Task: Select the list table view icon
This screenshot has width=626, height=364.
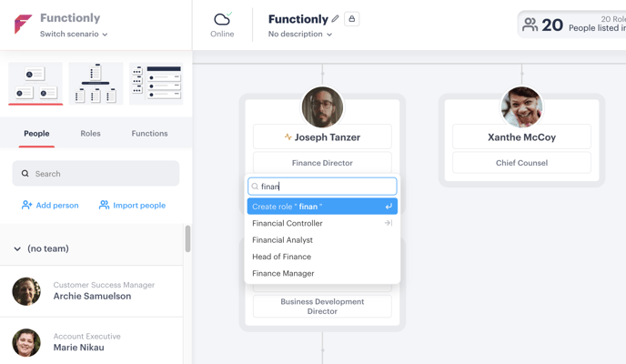Action: 156,84
